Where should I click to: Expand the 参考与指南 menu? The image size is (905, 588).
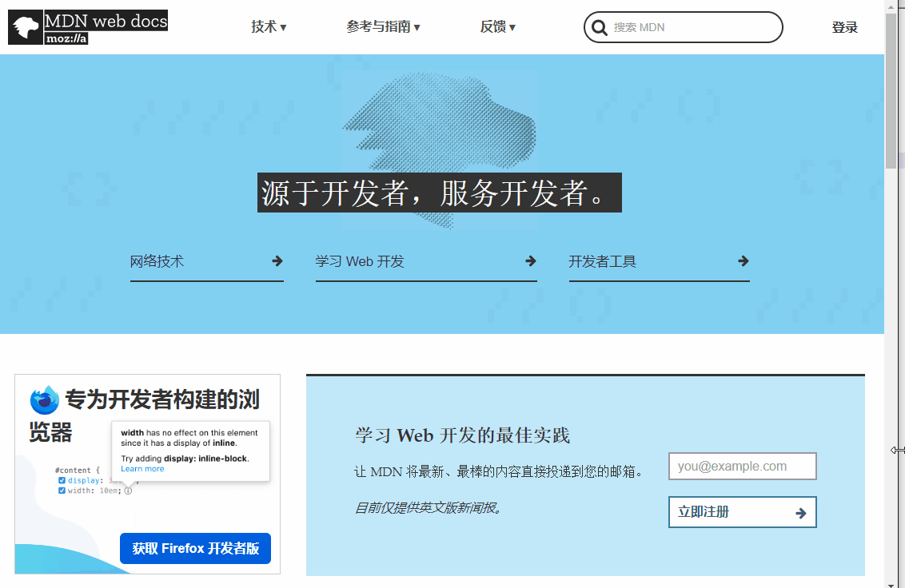383,27
